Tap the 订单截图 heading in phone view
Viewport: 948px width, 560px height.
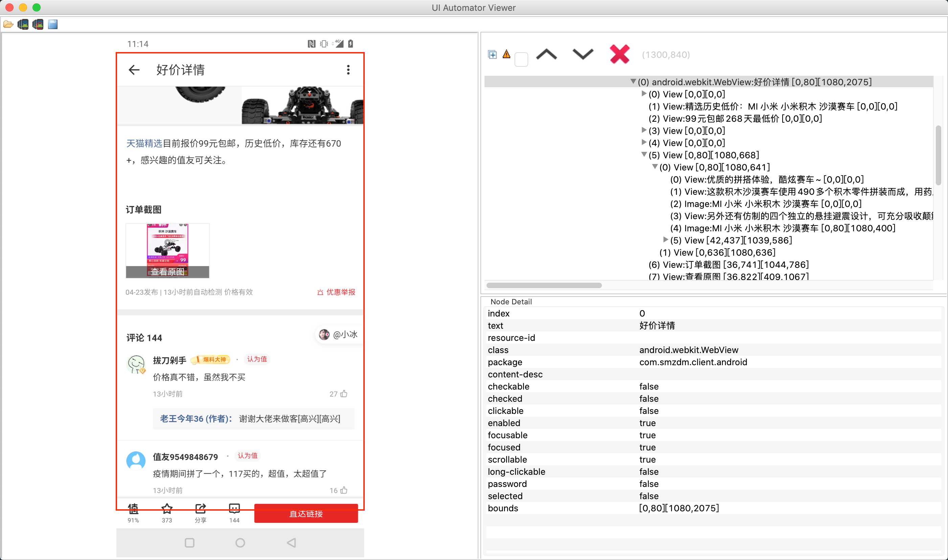click(143, 210)
